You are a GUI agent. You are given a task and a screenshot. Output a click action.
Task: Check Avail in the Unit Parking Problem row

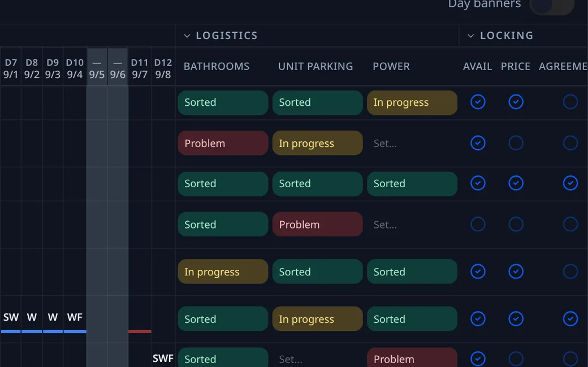click(478, 224)
